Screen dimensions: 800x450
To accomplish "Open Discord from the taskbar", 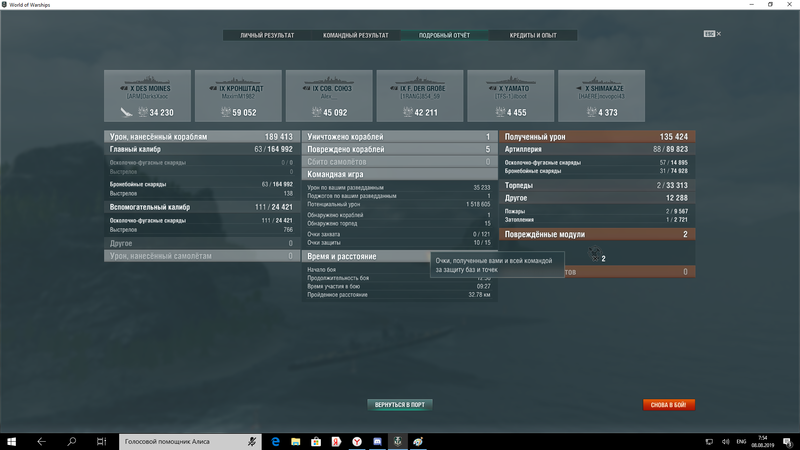I will pyautogui.click(x=378, y=442).
